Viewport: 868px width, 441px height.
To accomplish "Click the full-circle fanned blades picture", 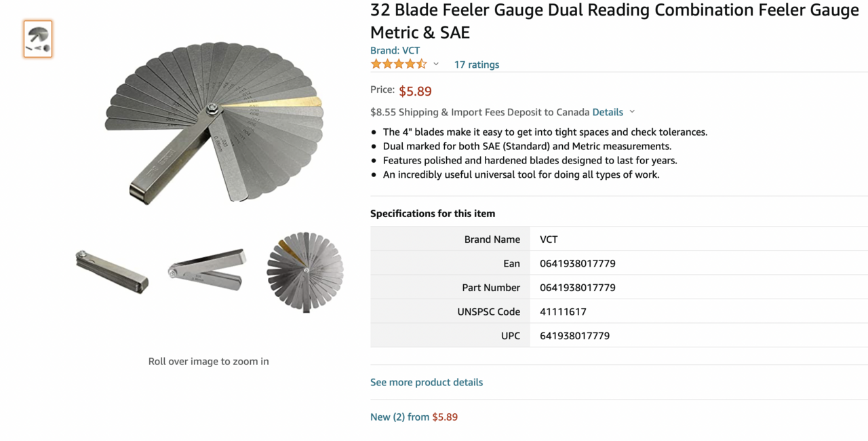I will point(305,272).
